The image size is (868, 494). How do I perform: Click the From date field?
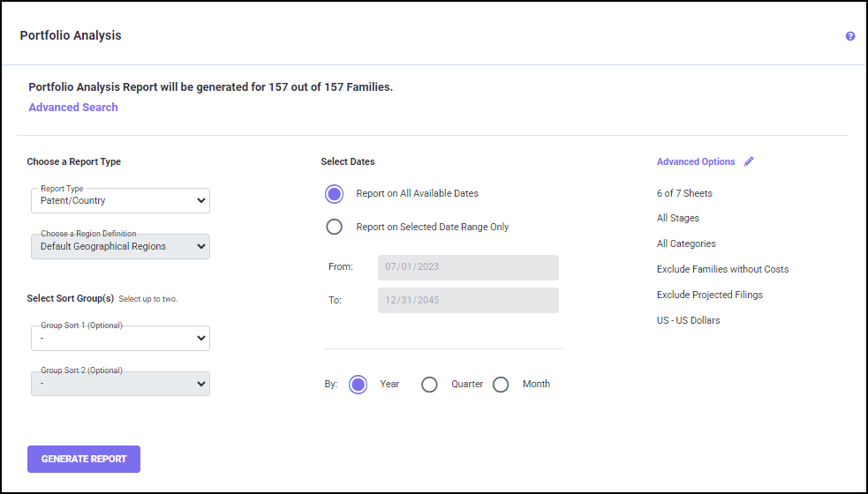pyautogui.click(x=468, y=267)
